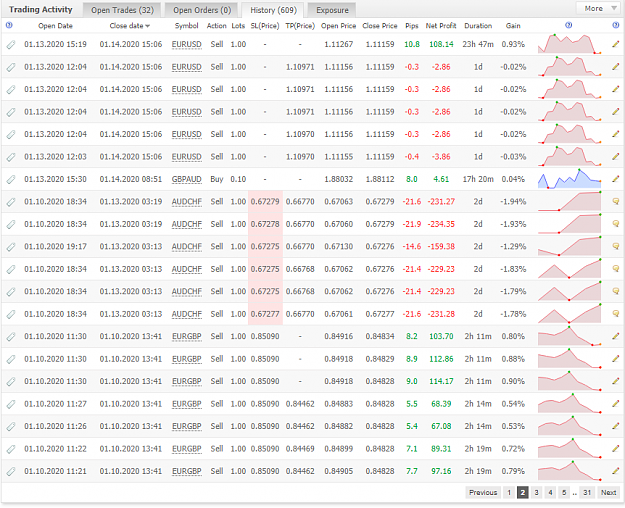Sort by Duration column header

pos(478,26)
